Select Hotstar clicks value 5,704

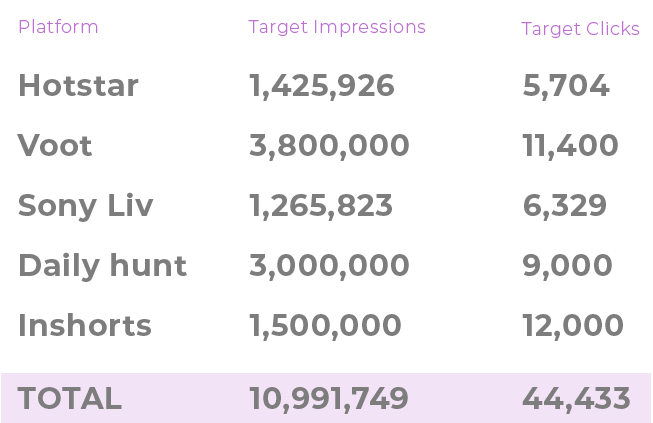point(566,86)
